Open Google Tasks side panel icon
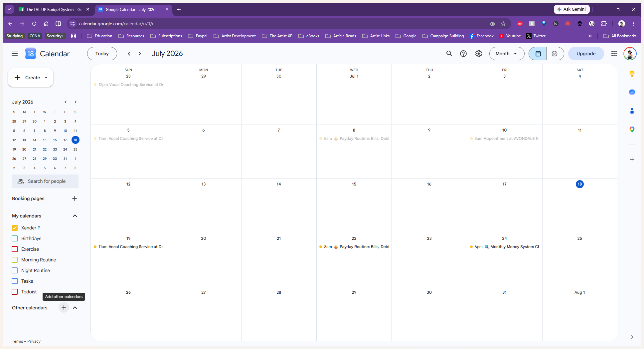The height and width of the screenshot is (349, 644). pyautogui.click(x=632, y=92)
